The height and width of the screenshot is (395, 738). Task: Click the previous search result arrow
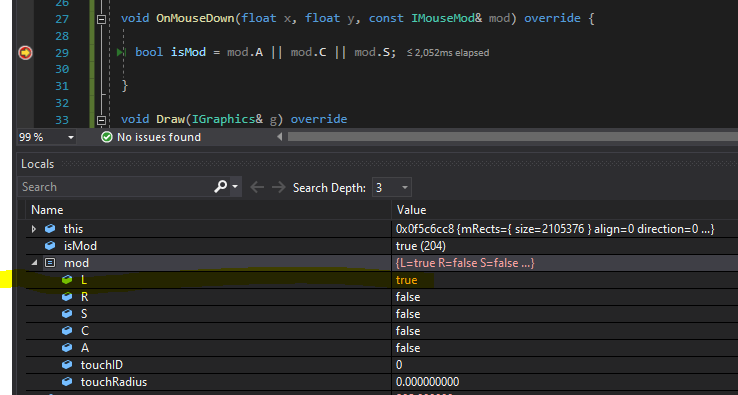click(257, 187)
